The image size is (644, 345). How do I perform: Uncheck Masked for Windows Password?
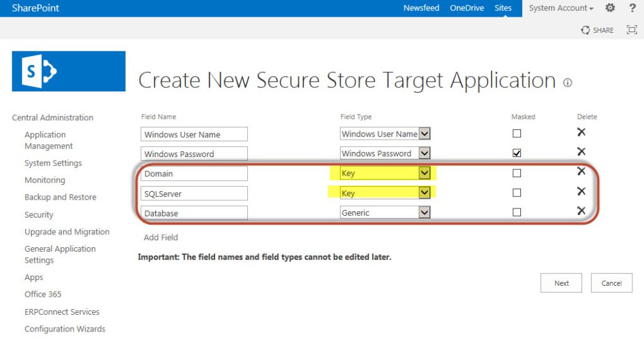pos(516,153)
